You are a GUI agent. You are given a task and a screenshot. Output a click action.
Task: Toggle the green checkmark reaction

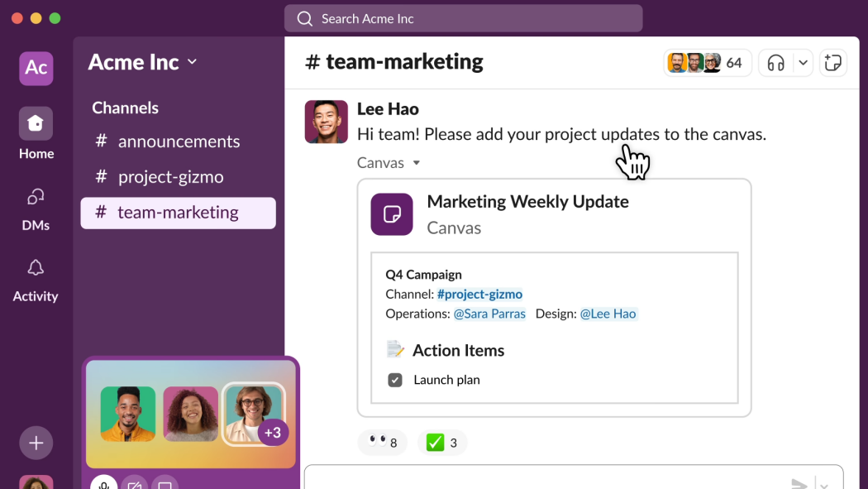coord(443,442)
